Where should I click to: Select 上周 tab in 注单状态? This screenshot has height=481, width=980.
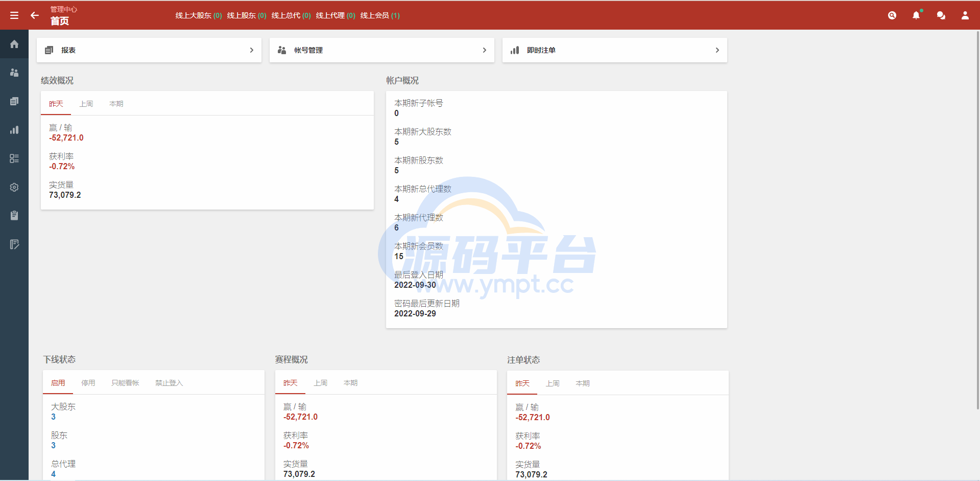(x=553, y=383)
